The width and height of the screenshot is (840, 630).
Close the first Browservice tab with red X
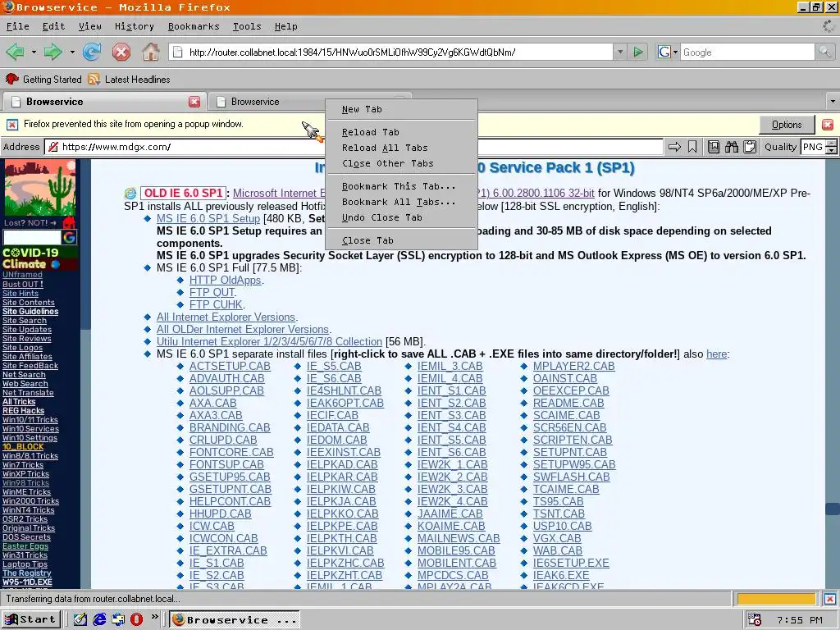194,101
